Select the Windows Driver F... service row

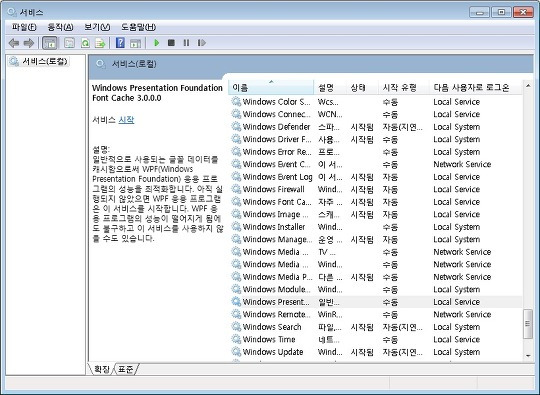[x=376, y=139]
